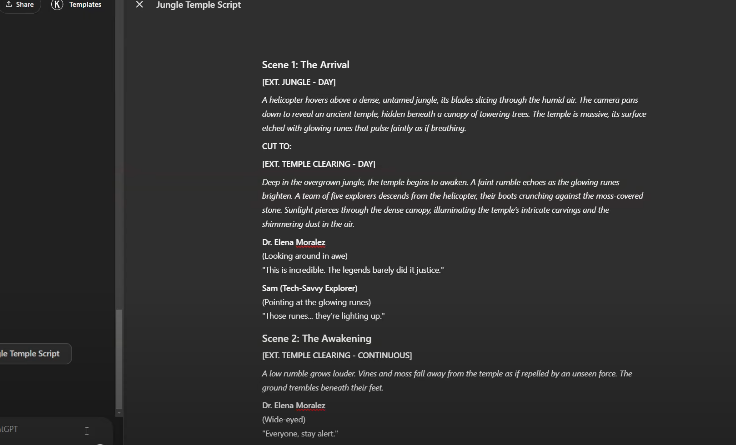
Task: Click the Share upload icon
Action: [x=8, y=4]
